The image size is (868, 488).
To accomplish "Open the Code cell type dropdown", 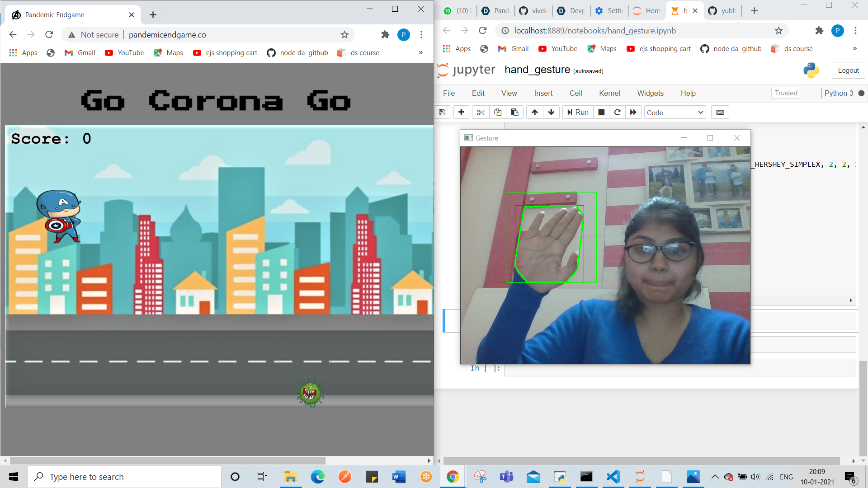I will 675,113.
